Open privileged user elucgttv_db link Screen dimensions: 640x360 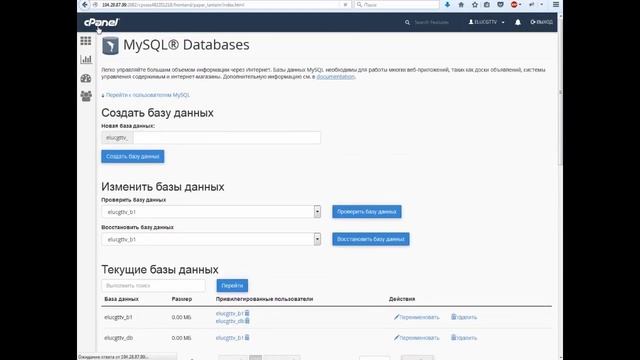(229, 321)
